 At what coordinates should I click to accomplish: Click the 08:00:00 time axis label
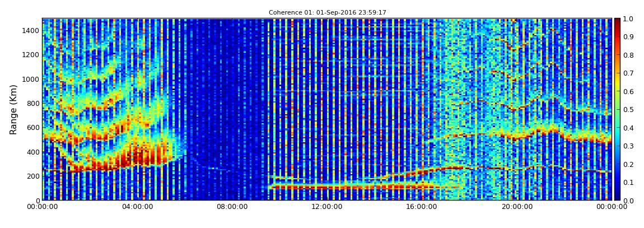coord(232,207)
